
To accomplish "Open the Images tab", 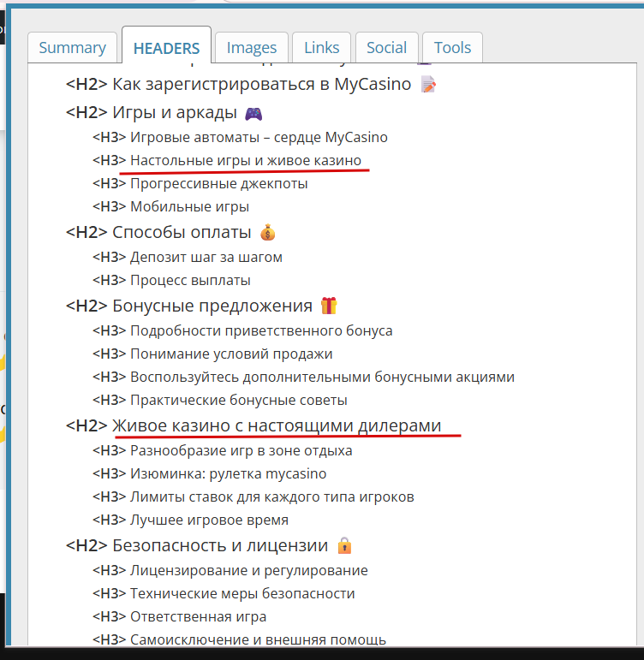I will (252, 48).
